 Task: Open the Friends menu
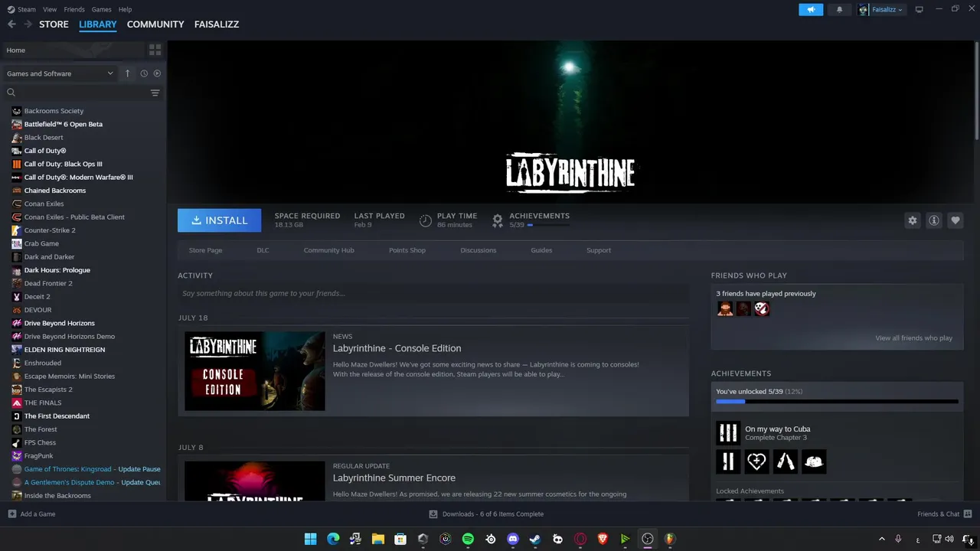pos(74,9)
